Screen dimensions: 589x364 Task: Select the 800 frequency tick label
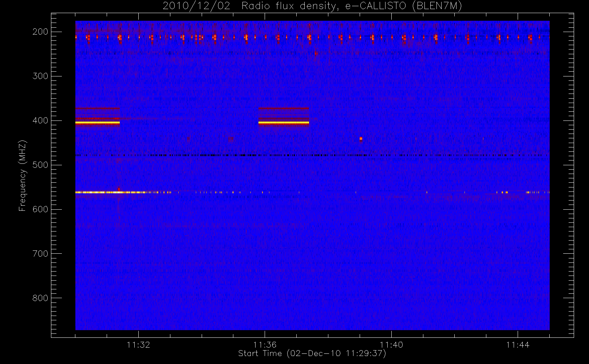tap(40, 298)
